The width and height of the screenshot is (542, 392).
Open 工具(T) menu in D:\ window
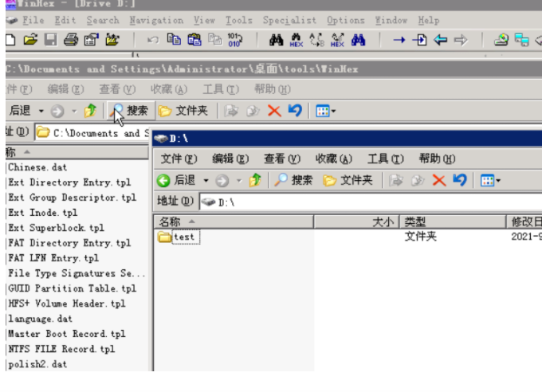[x=386, y=159]
